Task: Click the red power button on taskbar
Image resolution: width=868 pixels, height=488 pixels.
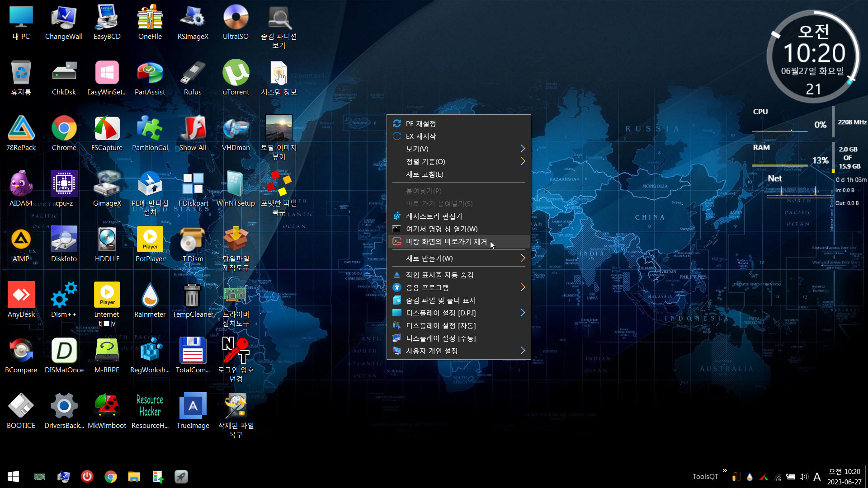Action: [x=87, y=476]
